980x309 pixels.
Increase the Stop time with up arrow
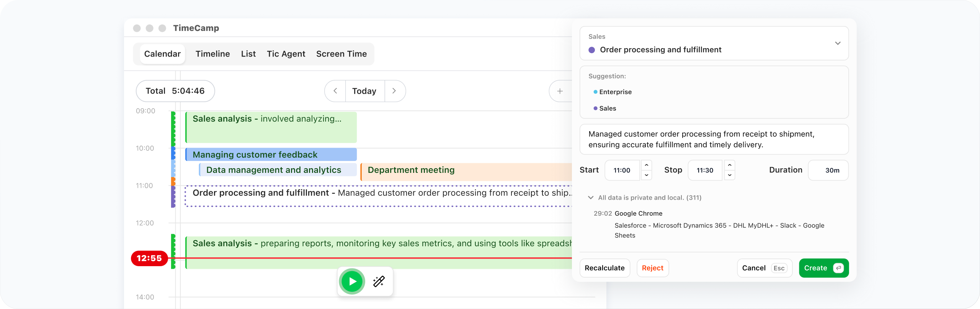click(x=730, y=165)
